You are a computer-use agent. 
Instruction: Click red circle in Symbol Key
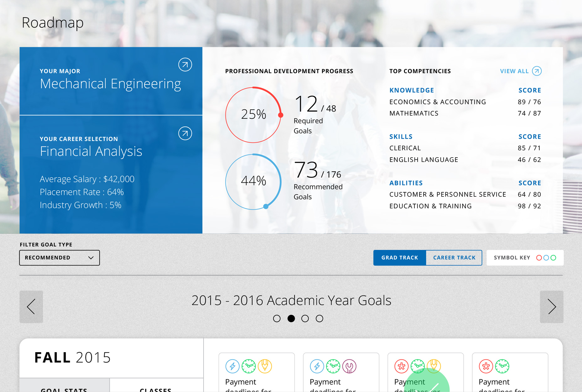539,258
